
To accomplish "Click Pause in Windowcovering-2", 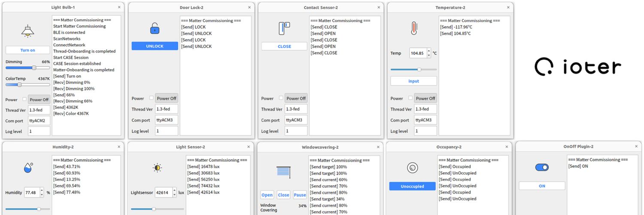I will coord(300,195).
